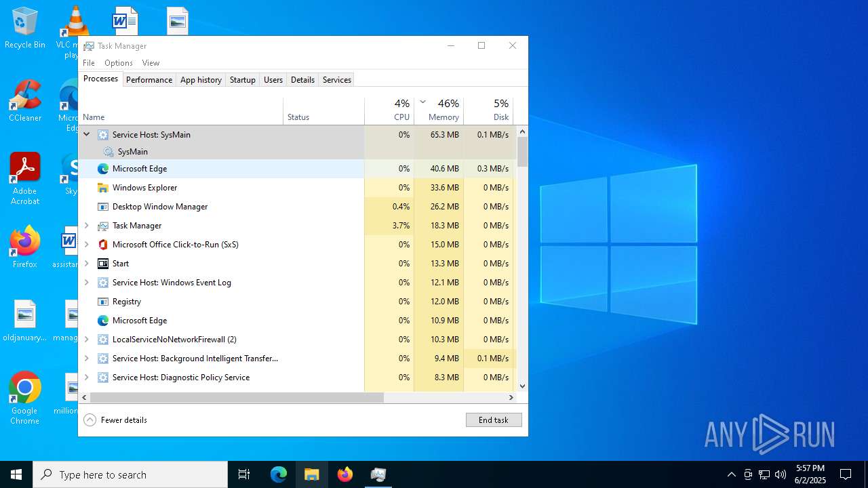The height and width of the screenshot is (488, 868).
Task: Open Adobe Acrobat desktop shortcut
Action: coord(25,179)
